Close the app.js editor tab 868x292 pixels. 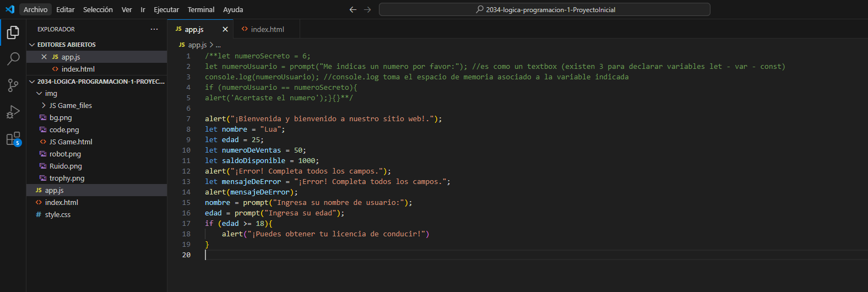[x=225, y=29]
